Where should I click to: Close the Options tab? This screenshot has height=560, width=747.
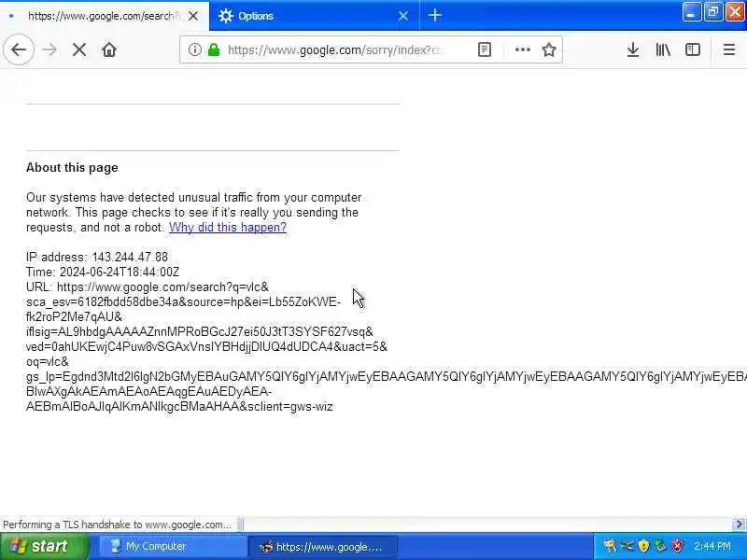[x=403, y=16]
